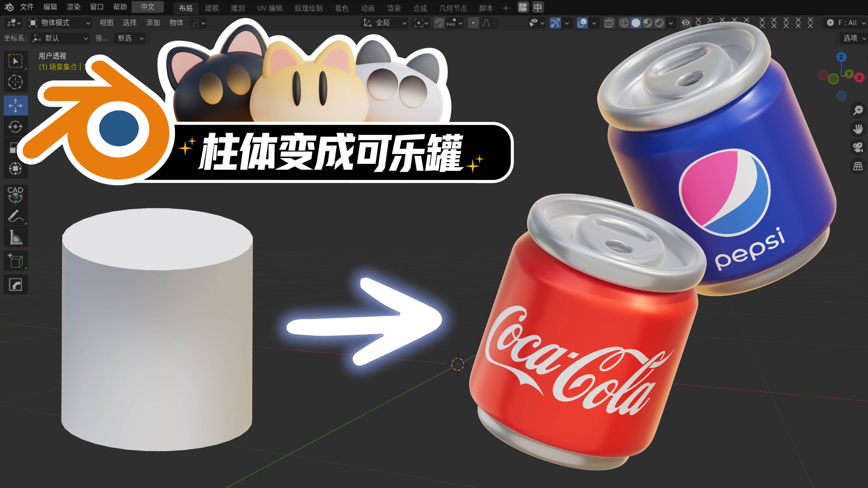Image resolution: width=868 pixels, height=488 pixels.
Task: Open the transform pivot point dropdown
Action: pyautogui.click(x=421, y=23)
